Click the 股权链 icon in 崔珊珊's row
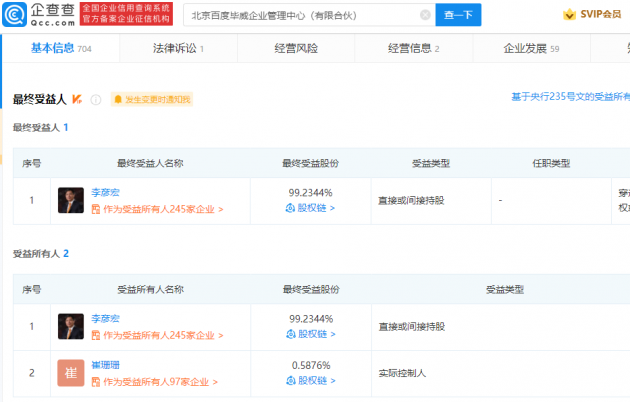The image size is (630, 402). click(291, 380)
